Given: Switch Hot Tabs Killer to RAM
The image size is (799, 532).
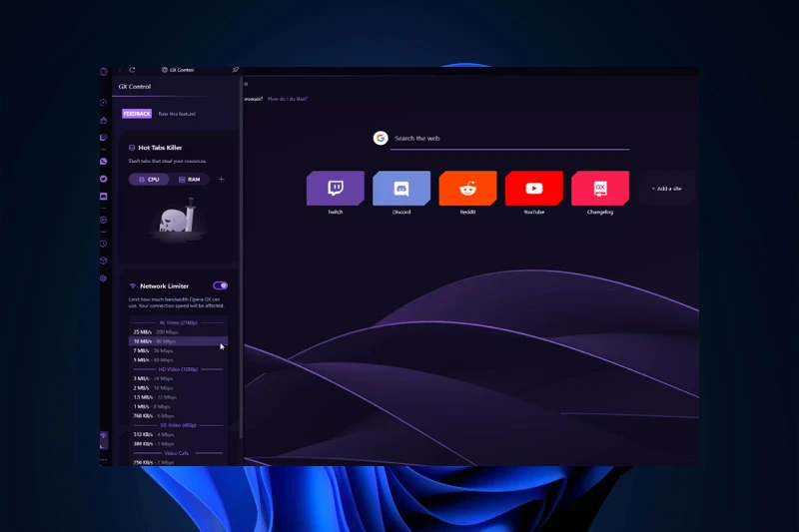Looking at the screenshot, I should [189, 180].
